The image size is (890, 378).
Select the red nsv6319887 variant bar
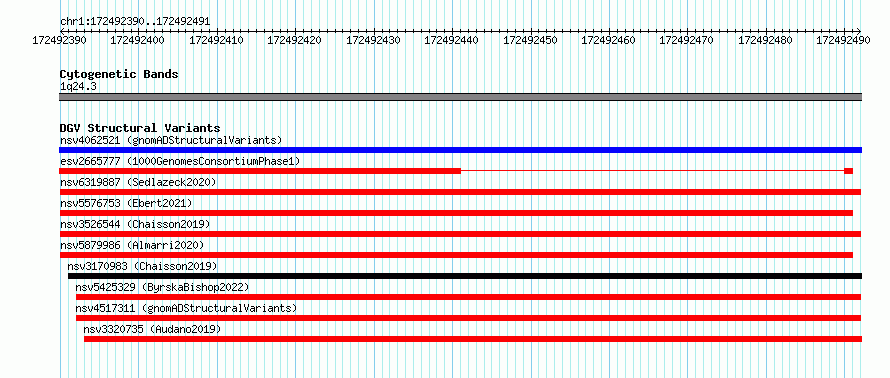460,192
